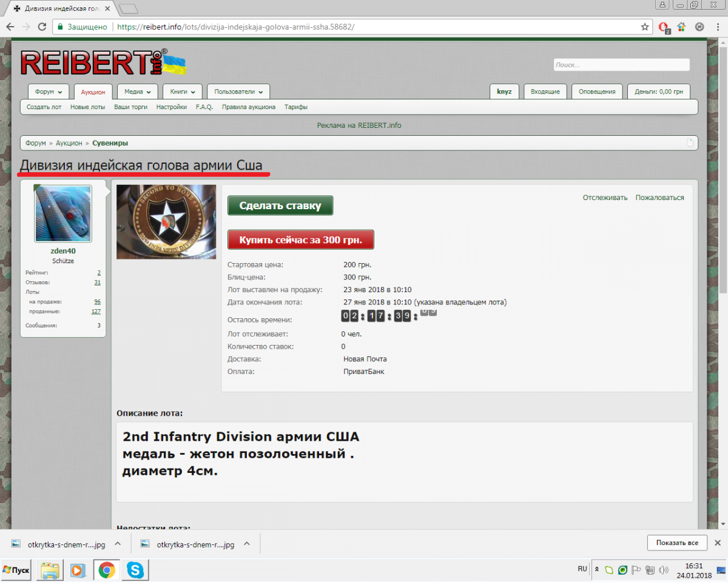
Task: Click the Пожаловаться link
Action: [659, 198]
